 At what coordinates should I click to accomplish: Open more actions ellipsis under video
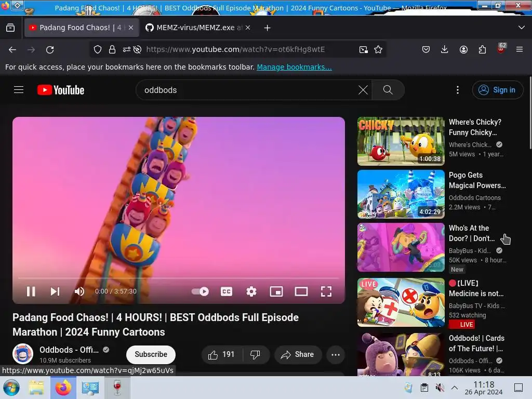(336, 354)
